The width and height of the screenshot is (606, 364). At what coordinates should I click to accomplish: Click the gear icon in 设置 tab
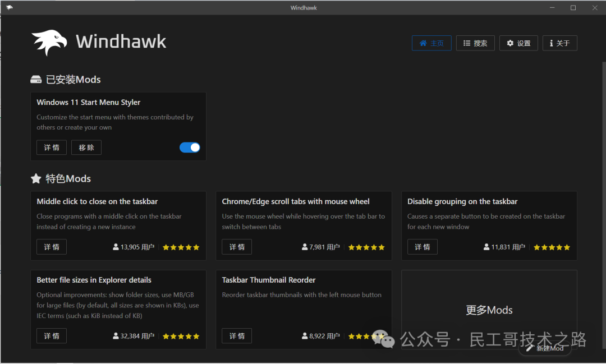click(x=510, y=43)
